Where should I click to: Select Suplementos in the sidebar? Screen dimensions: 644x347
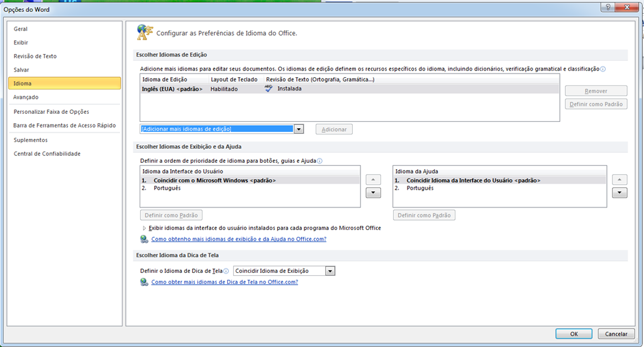click(30, 140)
